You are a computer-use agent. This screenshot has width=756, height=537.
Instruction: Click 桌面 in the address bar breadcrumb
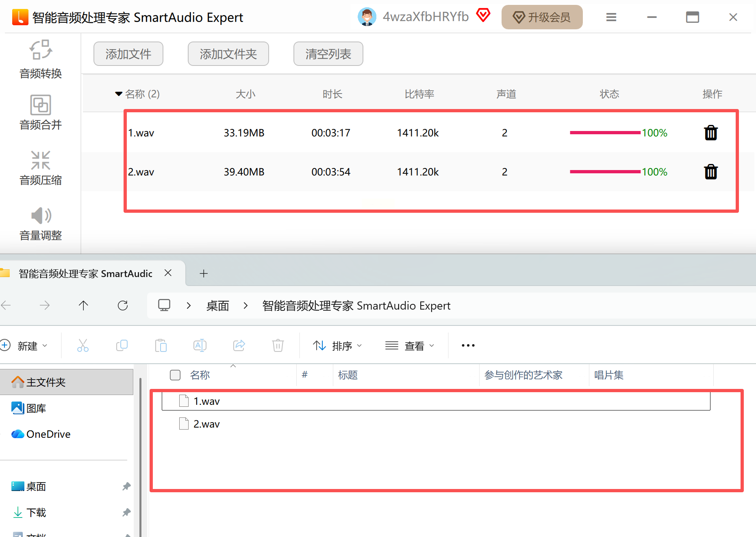tap(218, 306)
